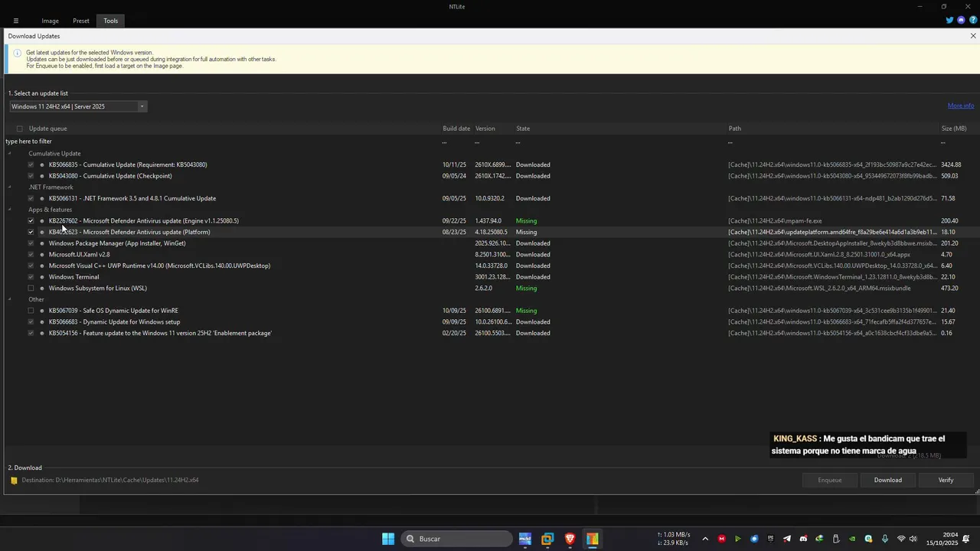Screen dimensions: 980x551
Task: Click the disabled Enqueue button
Action: coord(830,481)
